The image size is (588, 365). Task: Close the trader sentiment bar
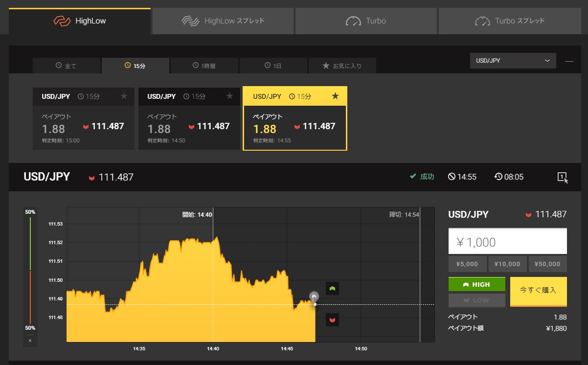(x=30, y=341)
